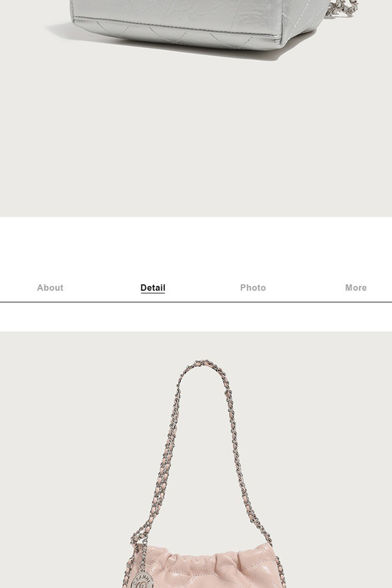Viewport: 392px width, 588px height.
Task: Select the Detail tab
Action: click(153, 288)
